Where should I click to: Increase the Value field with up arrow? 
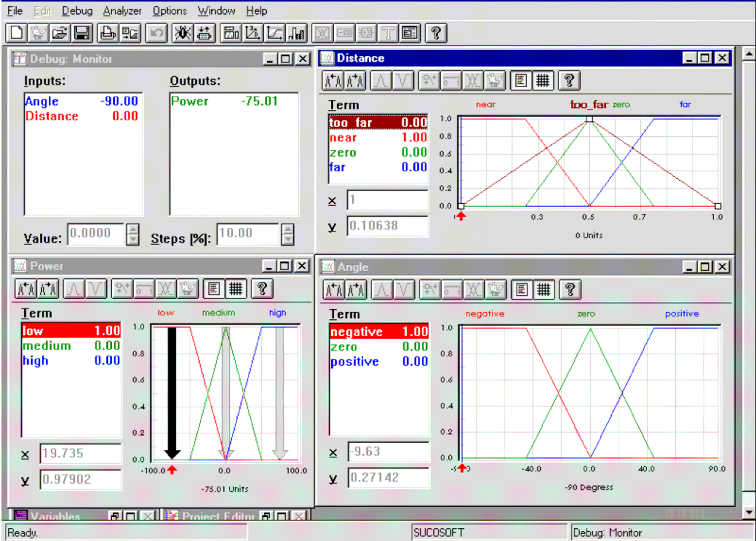coord(133,229)
